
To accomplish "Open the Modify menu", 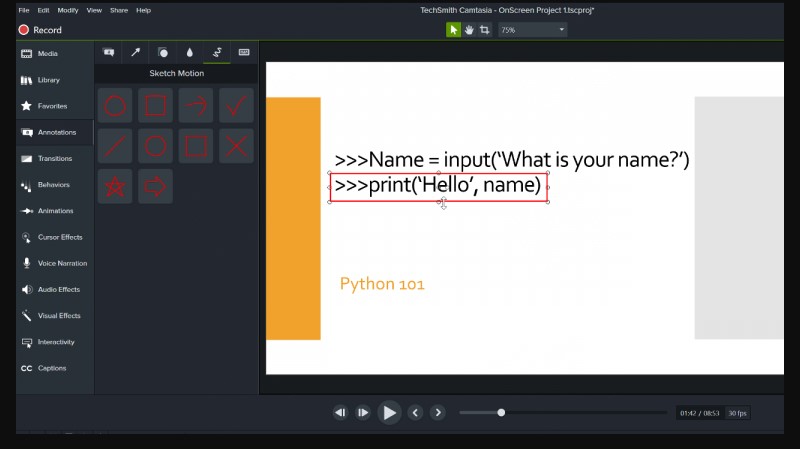I will click(x=68, y=10).
